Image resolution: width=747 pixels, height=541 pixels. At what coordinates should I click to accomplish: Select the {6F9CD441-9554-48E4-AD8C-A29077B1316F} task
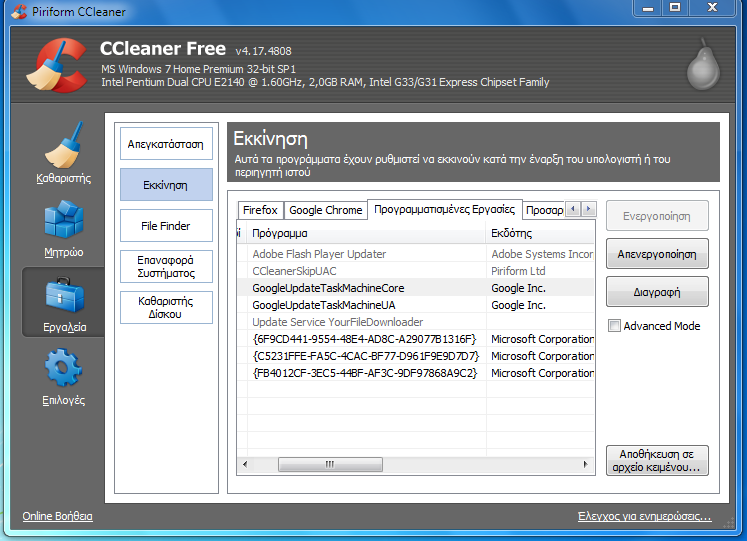point(415,339)
